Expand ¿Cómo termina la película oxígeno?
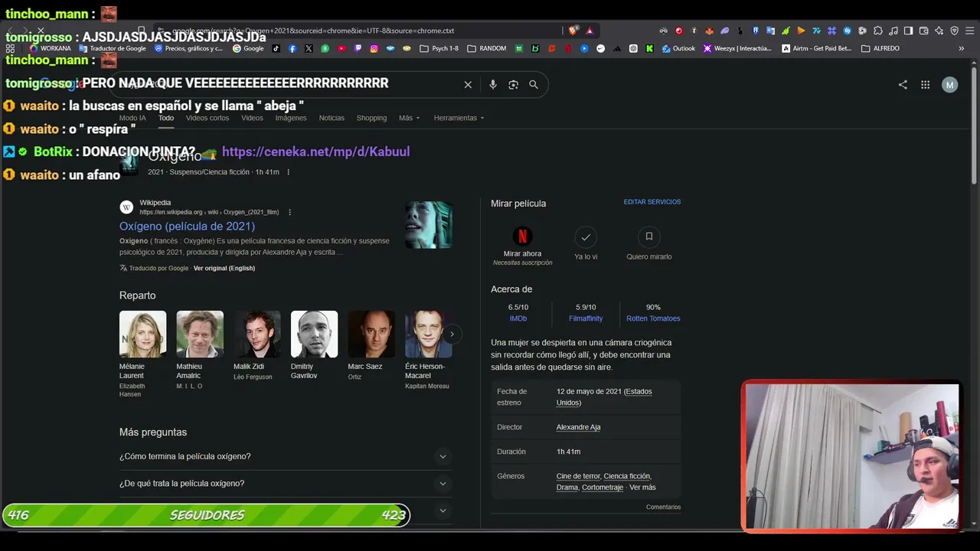This screenshot has width=980, height=551. (286, 457)
